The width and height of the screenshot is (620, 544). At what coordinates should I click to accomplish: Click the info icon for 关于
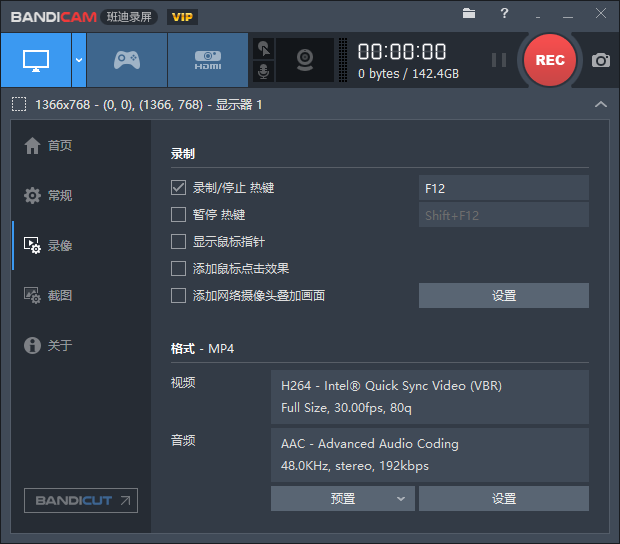pyautogui.click(x=32, y=345)
